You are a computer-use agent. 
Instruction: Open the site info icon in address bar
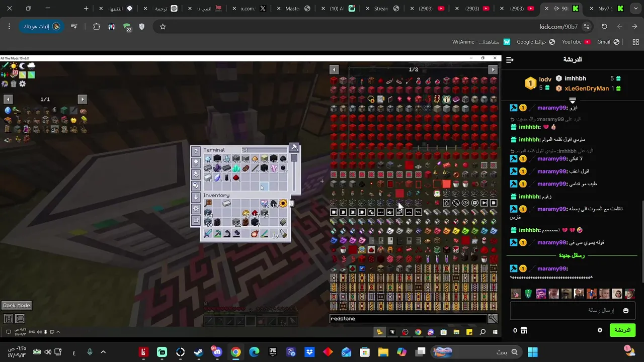[587, 27]
